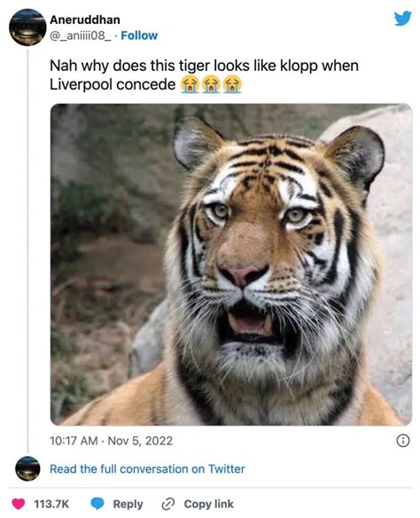
Task: Click the middle crying emoji in tweet
Action: pos(211,84)
